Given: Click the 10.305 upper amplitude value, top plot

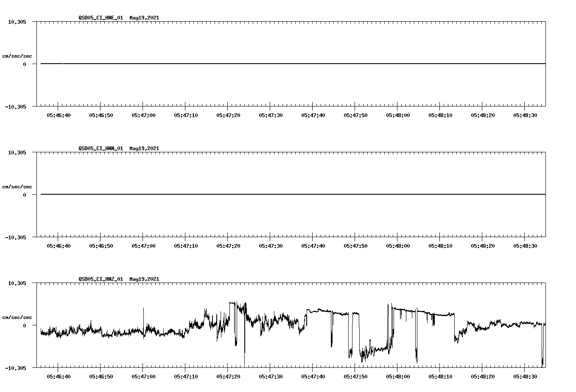Looking at the screenshot, I should coord(17,21).
